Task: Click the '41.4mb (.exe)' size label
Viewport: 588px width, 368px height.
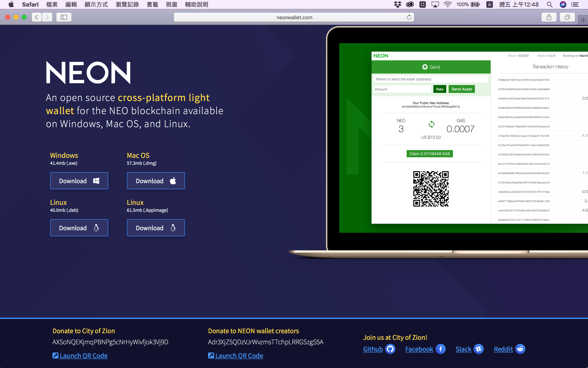Action: click(64, 163)
